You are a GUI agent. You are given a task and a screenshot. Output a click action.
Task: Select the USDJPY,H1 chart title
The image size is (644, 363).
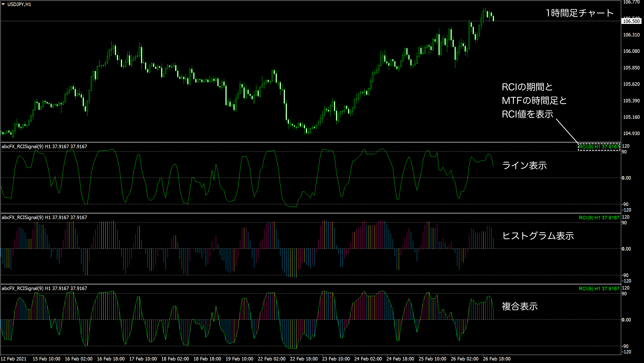click(x=20, y=4)
